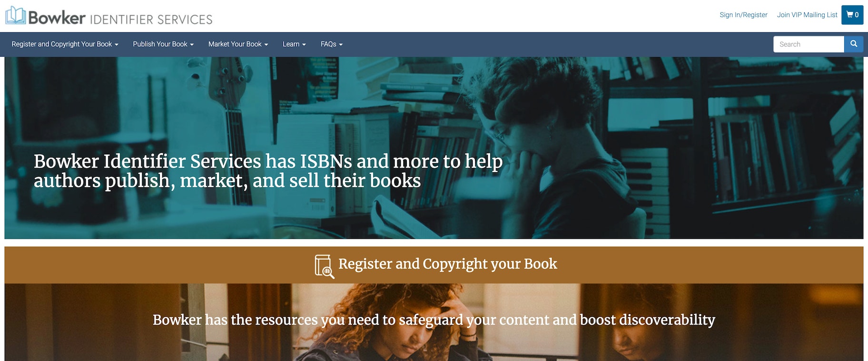Click the Bowker book logo icon
Image resolution: width=868 pixels, height=361 pixels.
tap(15, 16)
